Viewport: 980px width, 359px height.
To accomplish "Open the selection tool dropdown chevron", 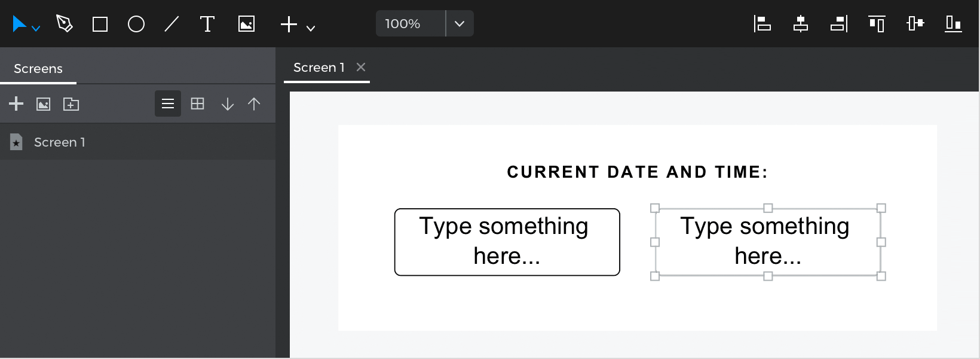I will pos(36,28).
